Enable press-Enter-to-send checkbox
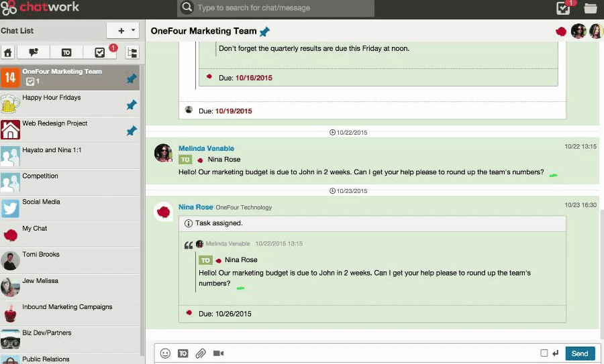 tap(544, 353)
